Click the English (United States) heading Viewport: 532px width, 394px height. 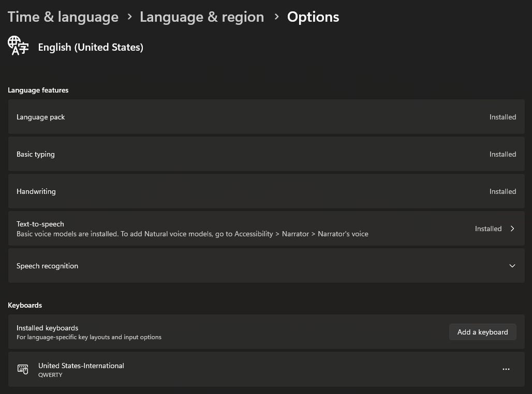(91, 47)
